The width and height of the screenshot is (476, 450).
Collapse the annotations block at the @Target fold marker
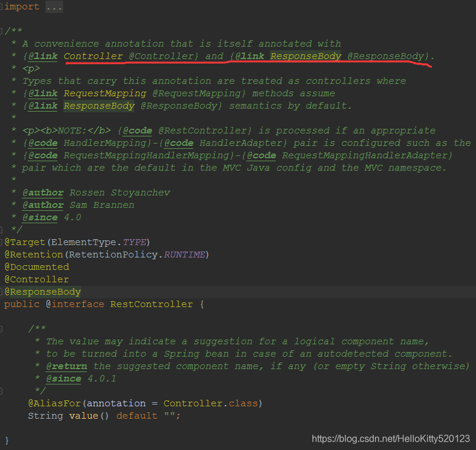pos(1,242)
